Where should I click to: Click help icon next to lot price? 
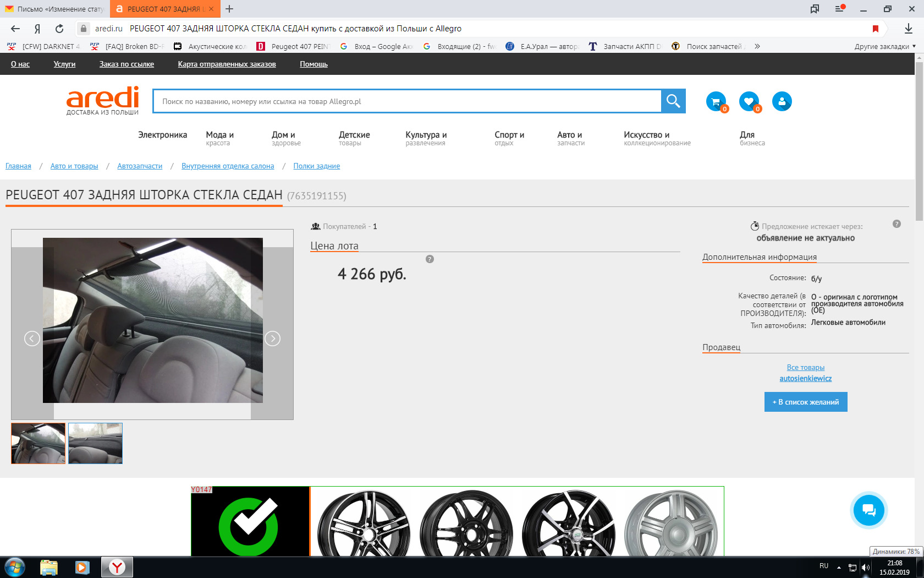tap(430, 259)
